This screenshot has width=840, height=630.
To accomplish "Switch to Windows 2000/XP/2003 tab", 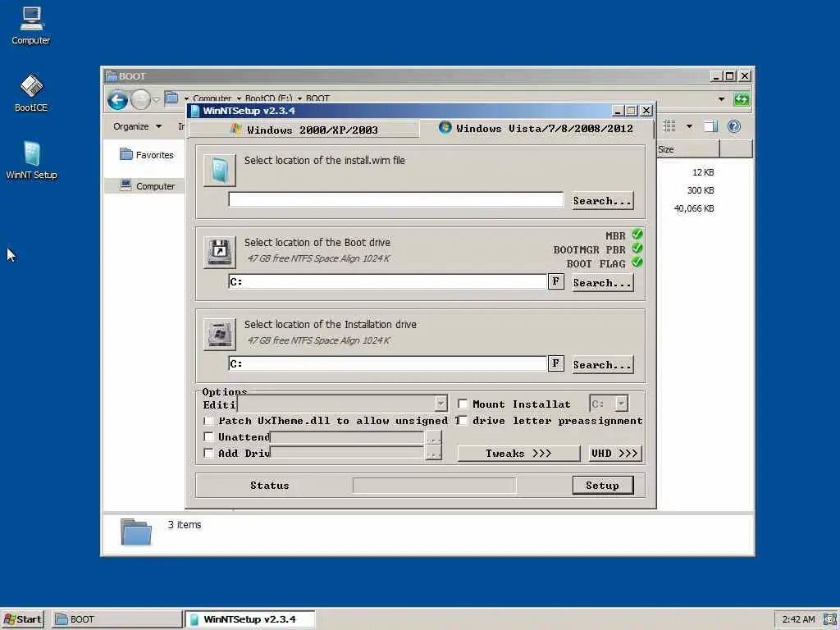I will (x=304, y=130).
